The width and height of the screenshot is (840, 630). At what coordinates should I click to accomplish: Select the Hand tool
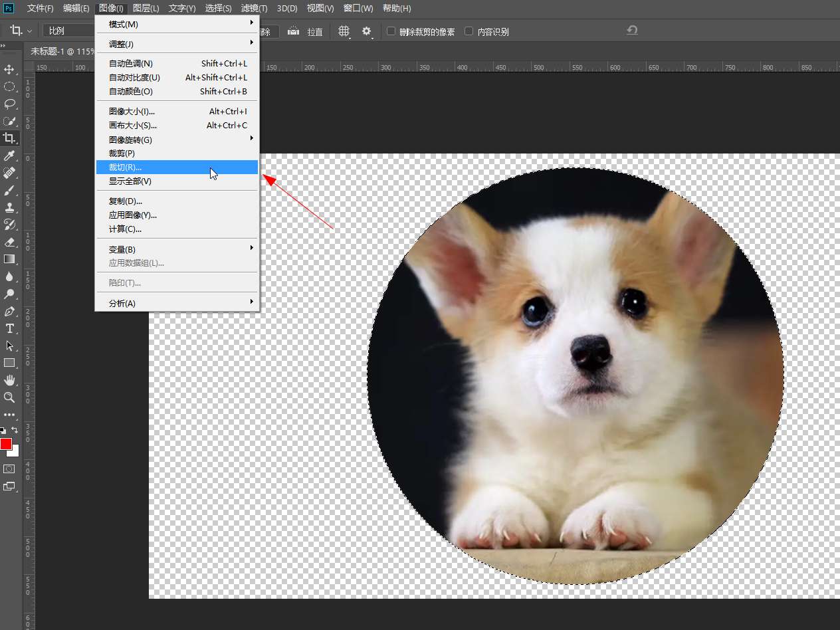[x=9, y=380]
